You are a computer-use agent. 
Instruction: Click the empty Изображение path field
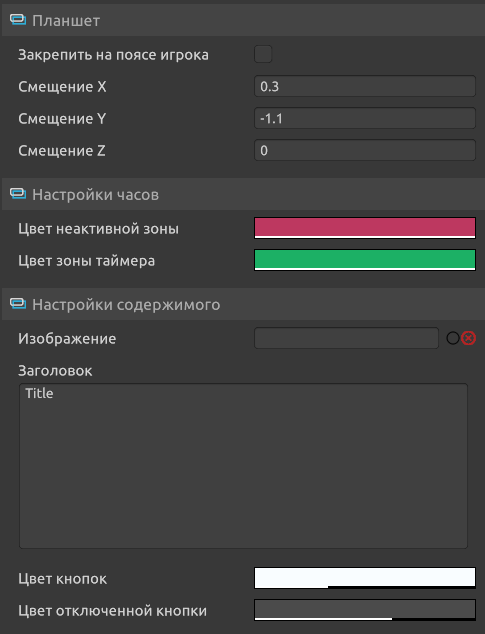tap(346, 338)
